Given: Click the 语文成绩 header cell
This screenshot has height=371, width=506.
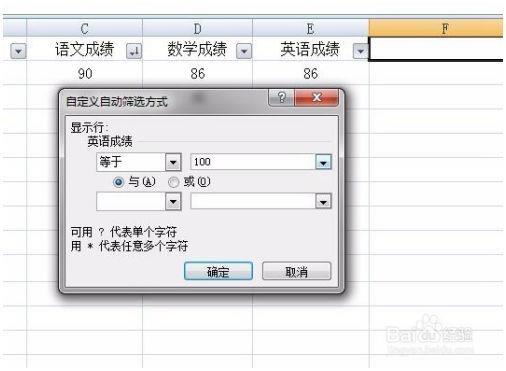Looking at the screenshot, I should 84,49.
